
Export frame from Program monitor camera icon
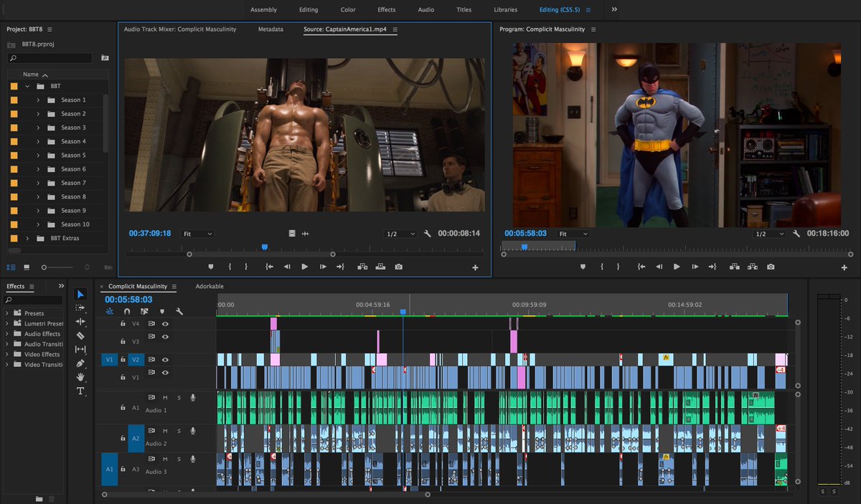click(771, 267)
